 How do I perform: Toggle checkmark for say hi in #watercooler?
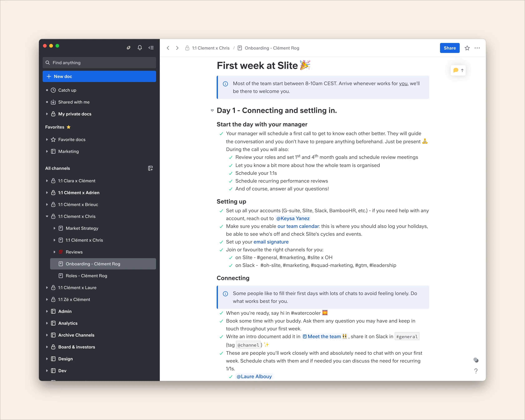[221, 313]
